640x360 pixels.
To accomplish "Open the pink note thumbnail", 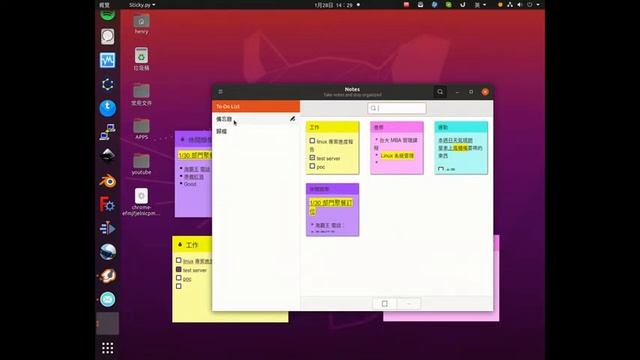I will point(397,148).
